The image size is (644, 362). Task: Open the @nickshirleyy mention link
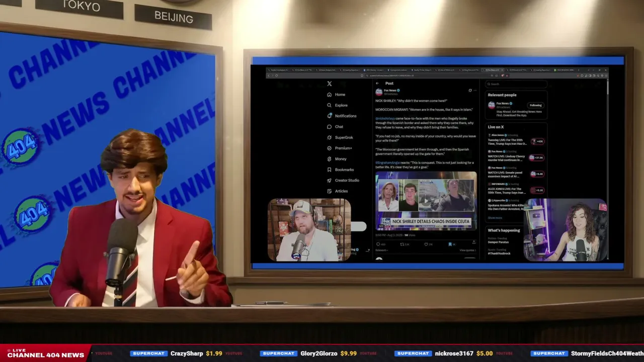385,119
